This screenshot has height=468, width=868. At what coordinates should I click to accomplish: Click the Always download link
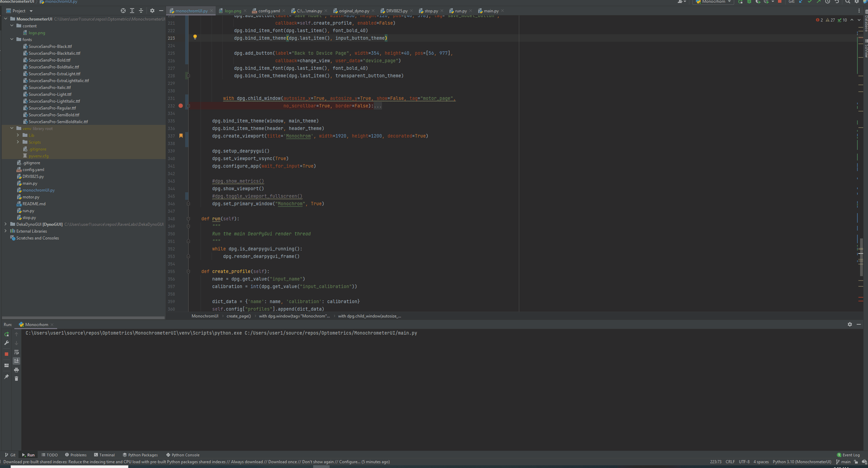[x=246, y=462]
